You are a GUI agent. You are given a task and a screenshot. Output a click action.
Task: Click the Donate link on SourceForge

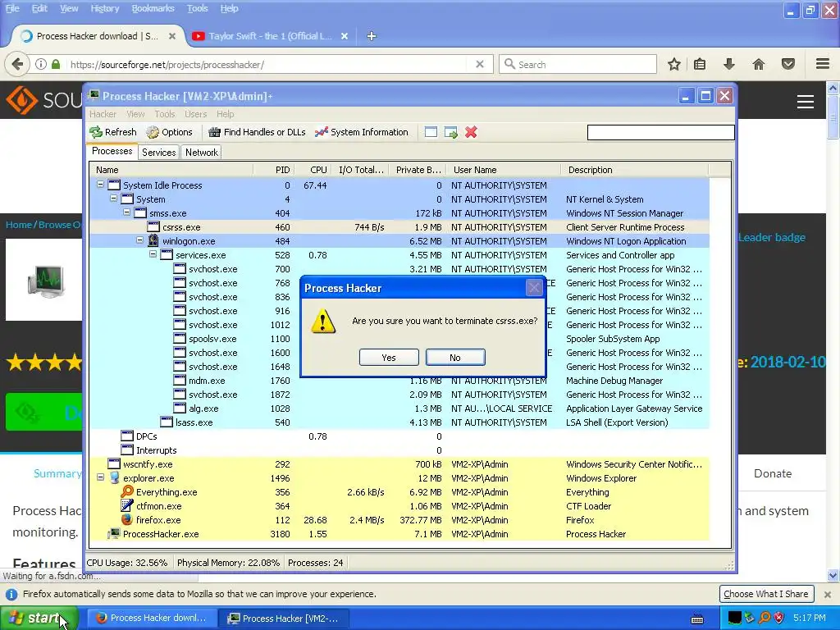pos(773,473)
